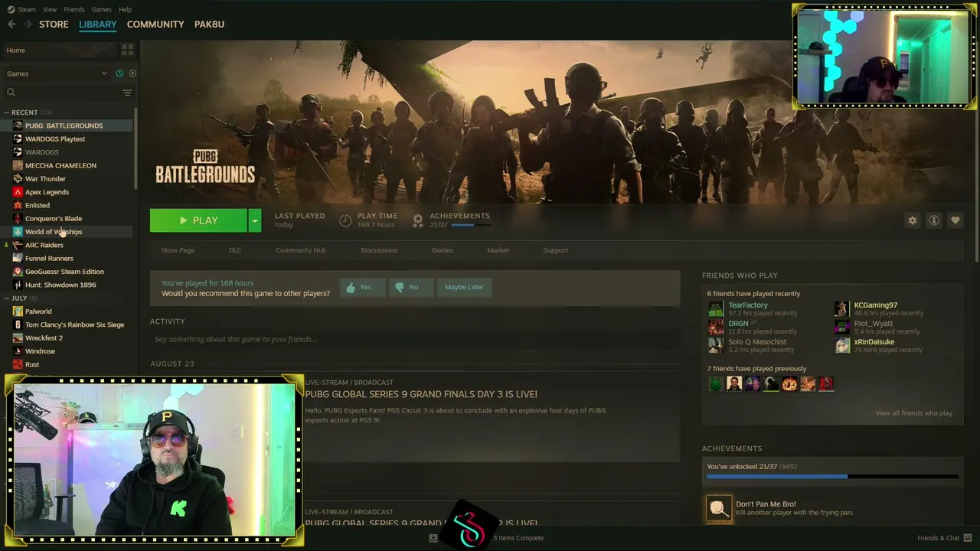Launch PUBG with the PLAY button
The height and width of the screenshot is (551, 980).
click(198, 220)
